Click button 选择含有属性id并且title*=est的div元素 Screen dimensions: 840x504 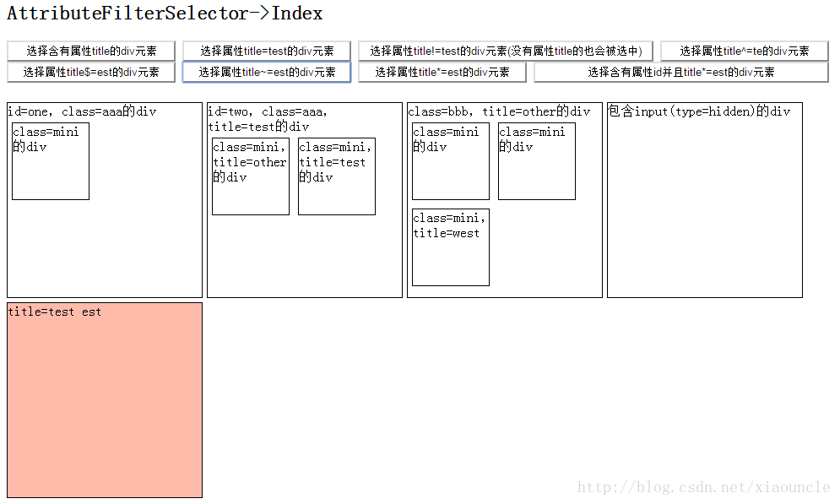click(x=681, y=72)
